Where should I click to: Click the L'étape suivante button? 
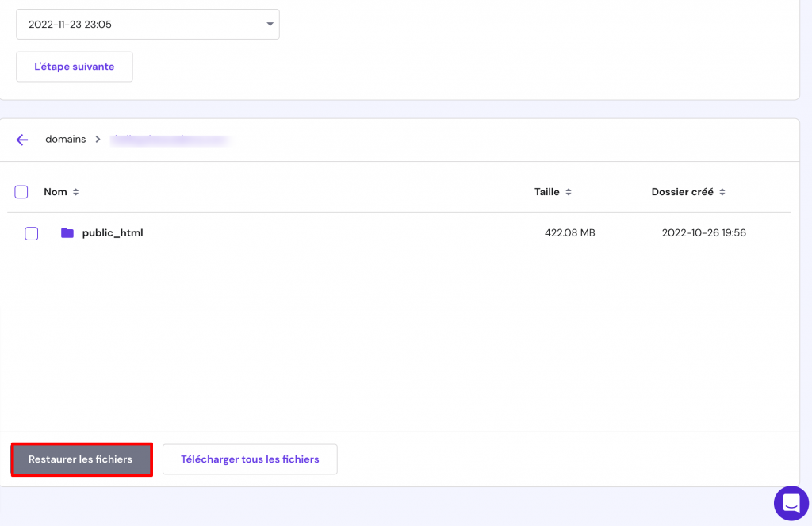[74, 66]
